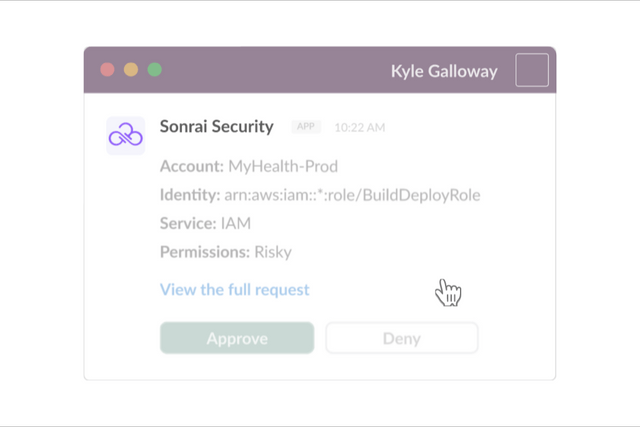Select the MyHealth-Prod account value
The height and width of the screenshot is (427, 640).
click(x=283, y=166)
